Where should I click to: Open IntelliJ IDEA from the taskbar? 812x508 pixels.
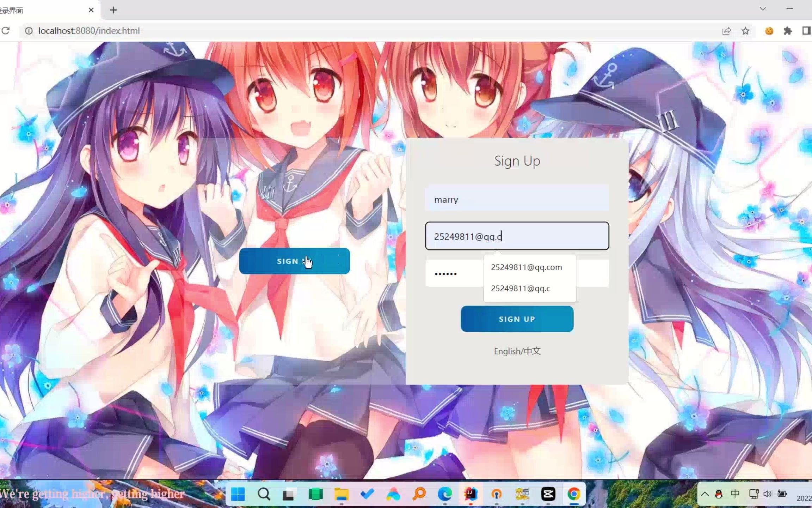(470, 494)
